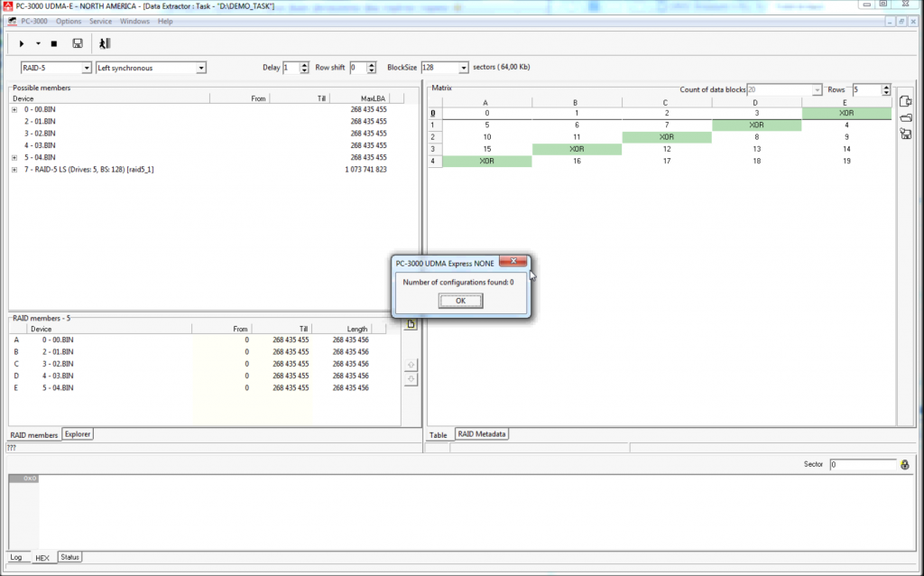Click the folder icon right of Matrix
Screen dimensions: 924x576
point(906,117)
